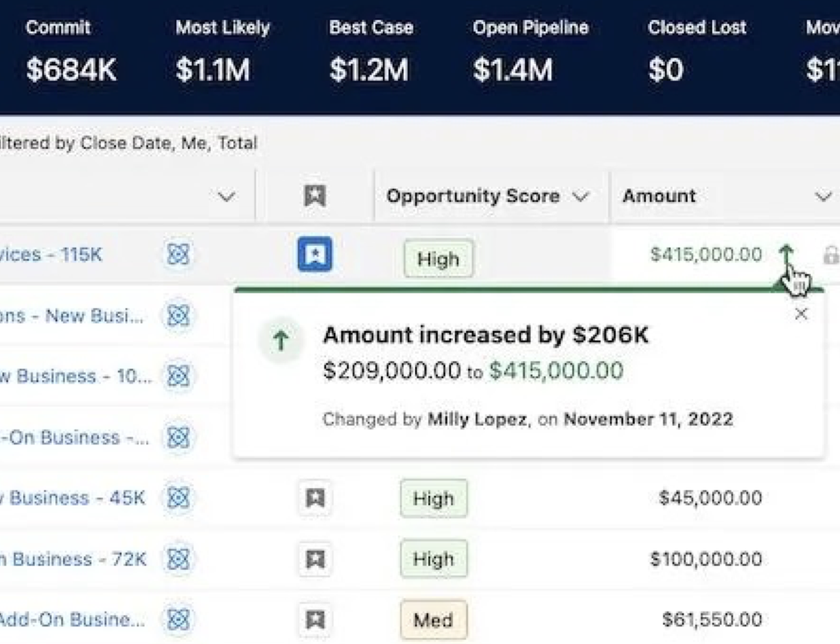Image resolution: width=840 pixels, height=644 pixels.
Task: Toggle the bookmark on the $61,550.00 row
Action: [x=314, y=620]
